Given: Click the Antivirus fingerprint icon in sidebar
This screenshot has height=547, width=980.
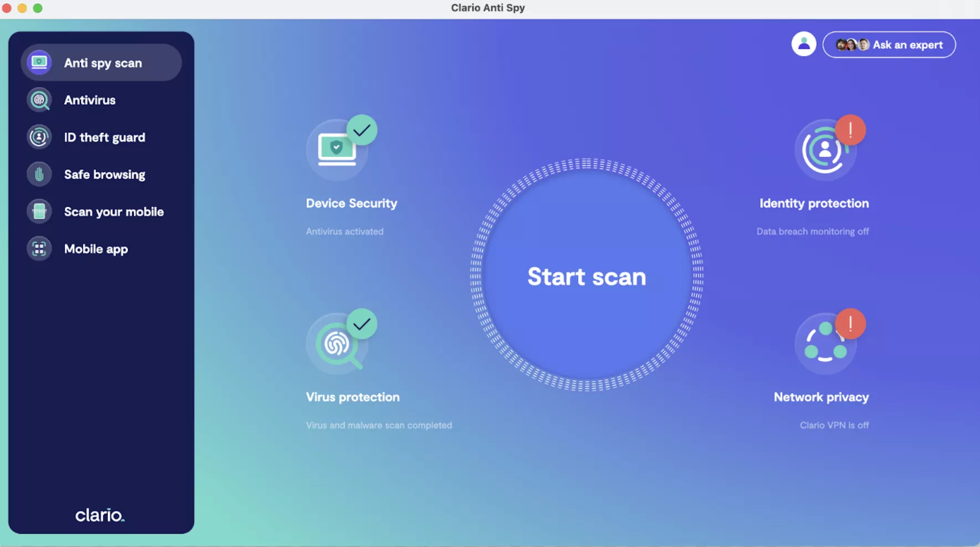Looking at the screenshot, I should (39, 100).
